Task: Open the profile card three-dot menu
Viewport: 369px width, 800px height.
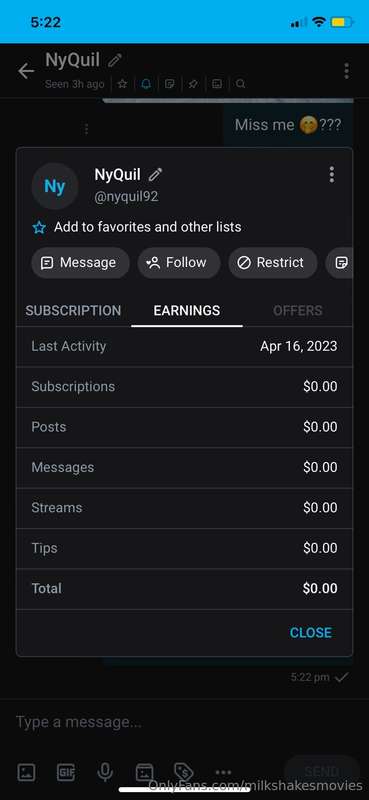Action: click(332, 174)
